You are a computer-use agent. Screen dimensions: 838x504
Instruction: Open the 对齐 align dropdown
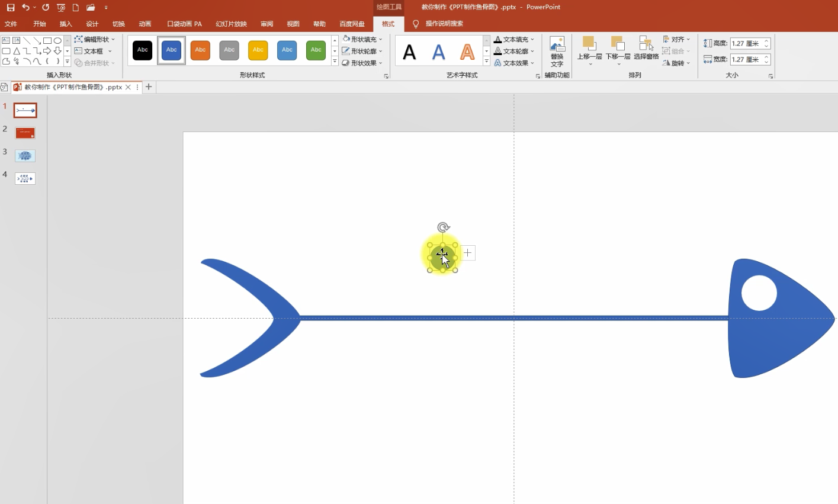tap(677, 40)
